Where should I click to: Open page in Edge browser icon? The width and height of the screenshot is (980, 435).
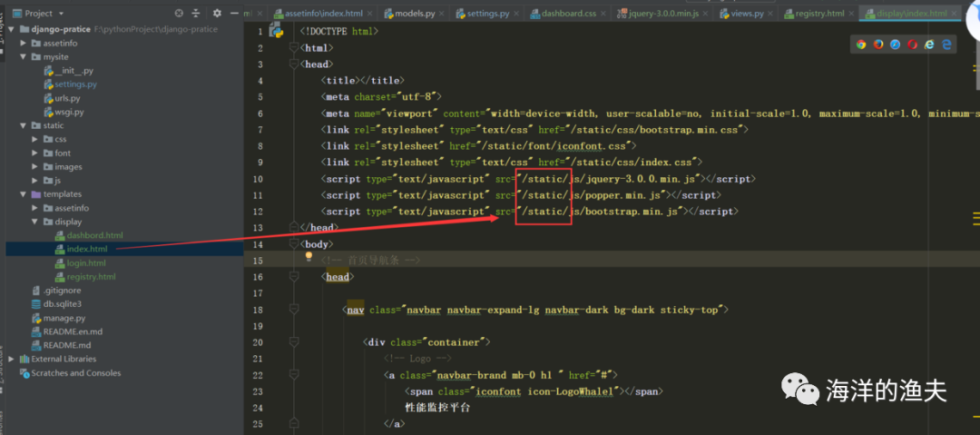point(946,44)
